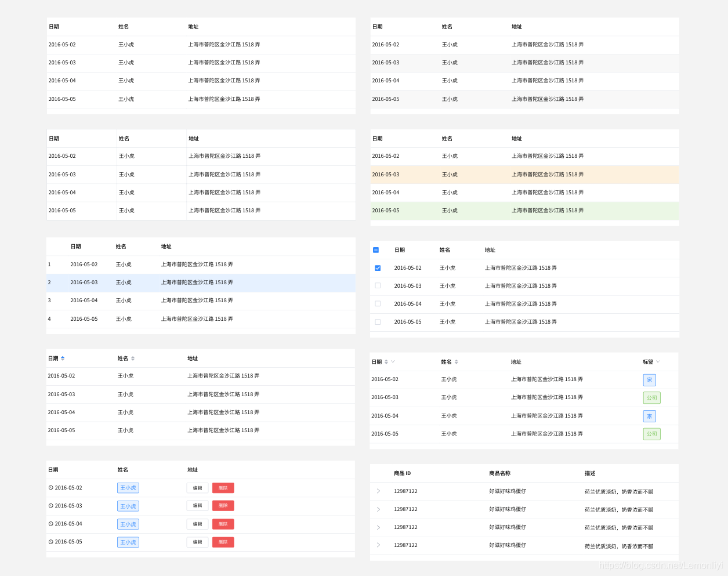Check the checkbox for row 2016-05-04
The height and width of the screenshot is (576, 728).
378,304
